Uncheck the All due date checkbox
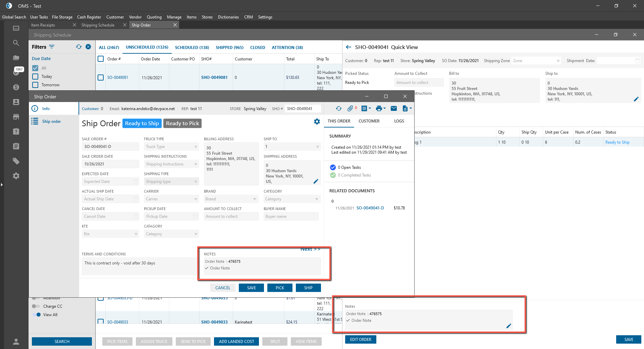 click(x=35, y=68)
